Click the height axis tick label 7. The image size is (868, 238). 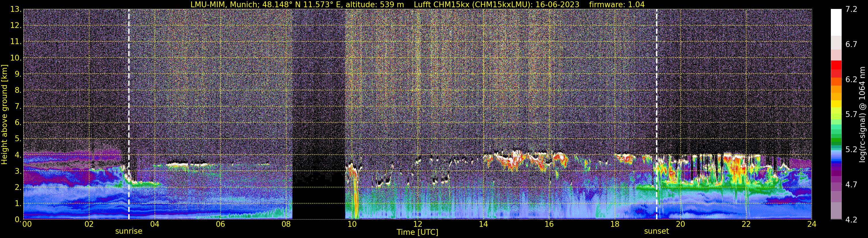pos(18,107)
